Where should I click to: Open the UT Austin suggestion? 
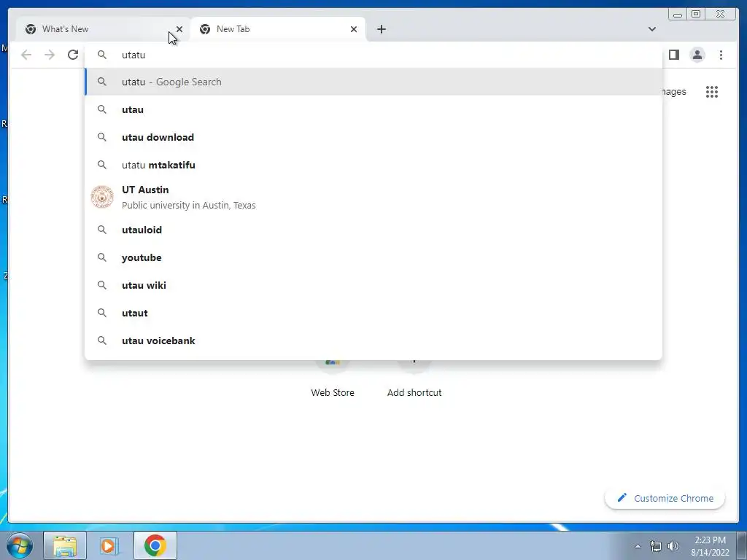click(373, 197)
